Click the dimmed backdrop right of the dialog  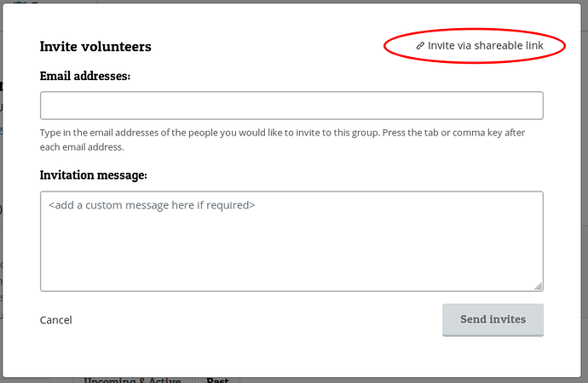pos(585,187)
